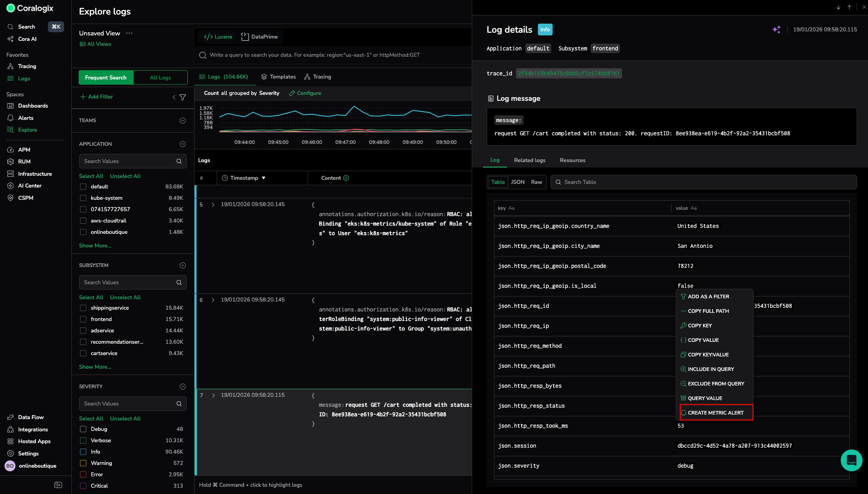Click Show More under Application list
This screenshot has width=868, height=494.
point(95,246)
